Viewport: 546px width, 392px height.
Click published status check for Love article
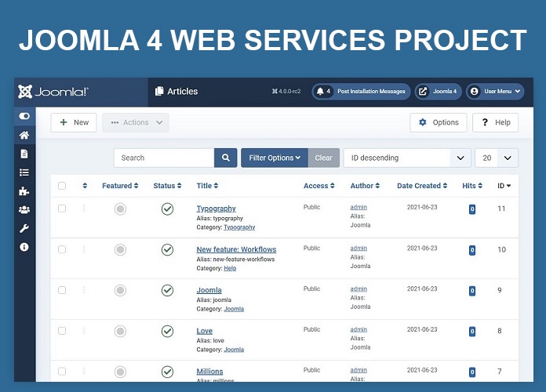[x=168, y=331]
